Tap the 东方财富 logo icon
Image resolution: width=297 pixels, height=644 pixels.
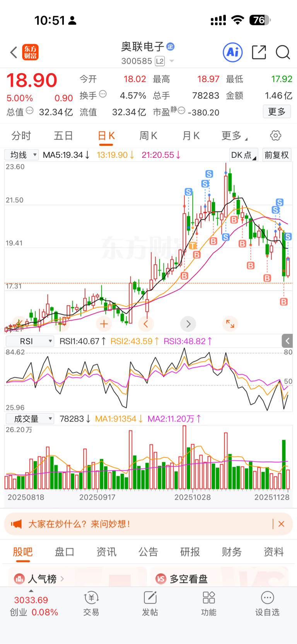tap(31, 52)
